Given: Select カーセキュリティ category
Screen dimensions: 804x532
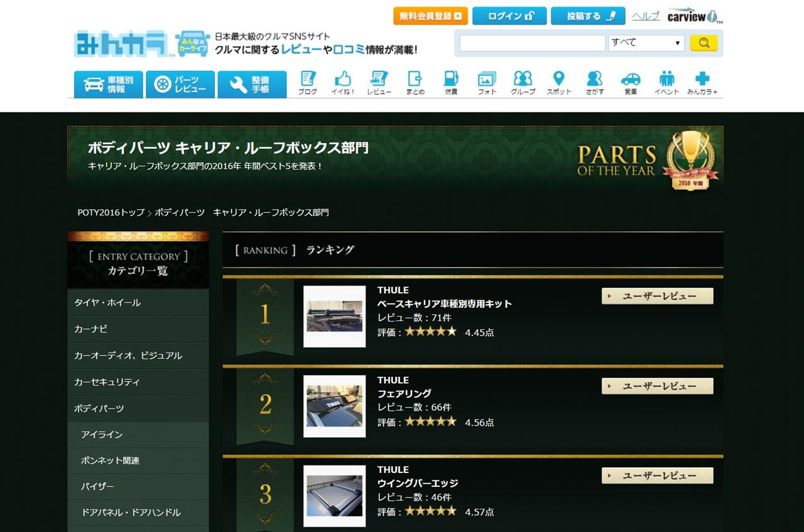Looking at the screenshot, I should tap(138, 381).
